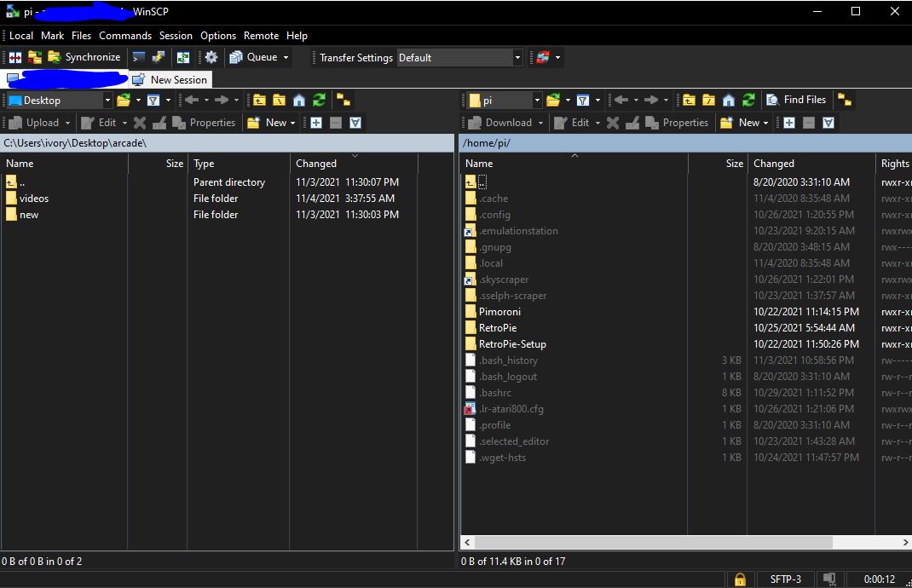Click the encryption lock icon in status bar
912x588 pixels.
pyautogui.click(x=740, y=579)
